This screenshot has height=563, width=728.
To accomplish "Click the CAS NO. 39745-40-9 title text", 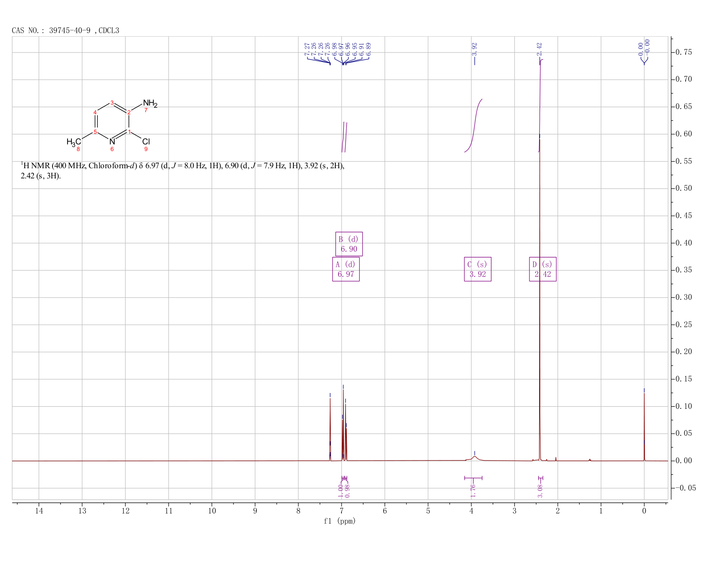I will pyautogui.click(x=65, y=30).
